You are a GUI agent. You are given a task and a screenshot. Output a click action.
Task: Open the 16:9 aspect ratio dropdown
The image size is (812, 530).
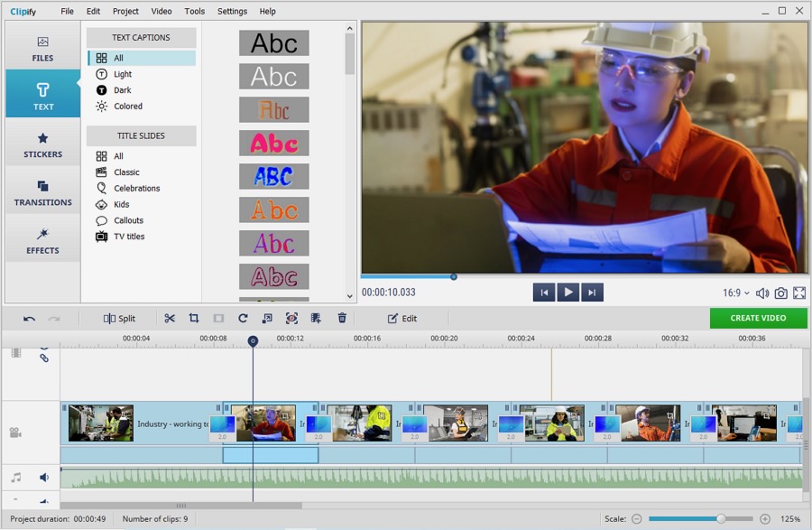pyautogui.click(x=735, y=293)
